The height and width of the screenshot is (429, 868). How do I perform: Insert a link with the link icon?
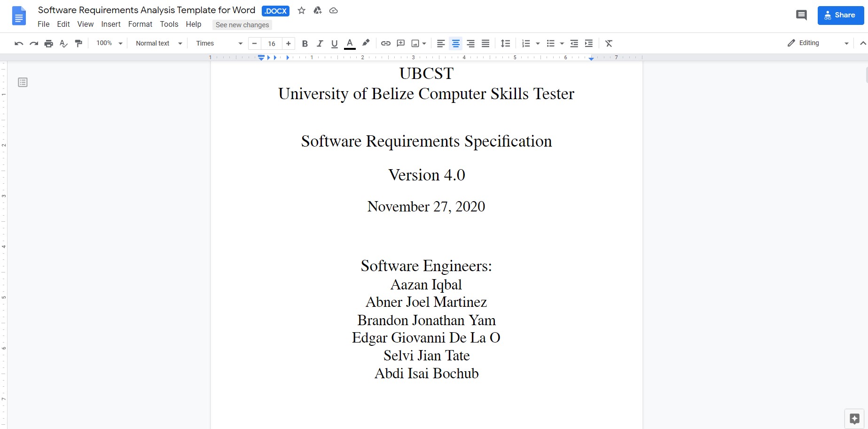pos(385,43)
